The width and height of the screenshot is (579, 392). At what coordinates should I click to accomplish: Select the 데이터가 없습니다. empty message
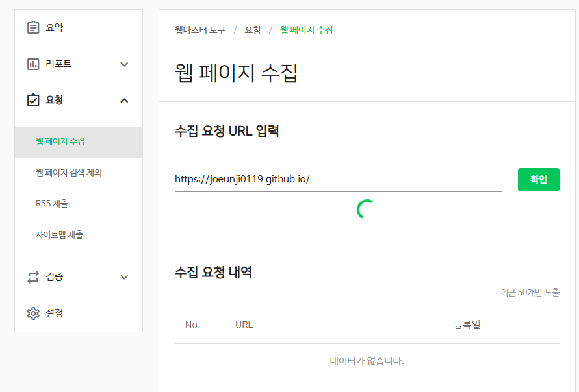(367, 361)
